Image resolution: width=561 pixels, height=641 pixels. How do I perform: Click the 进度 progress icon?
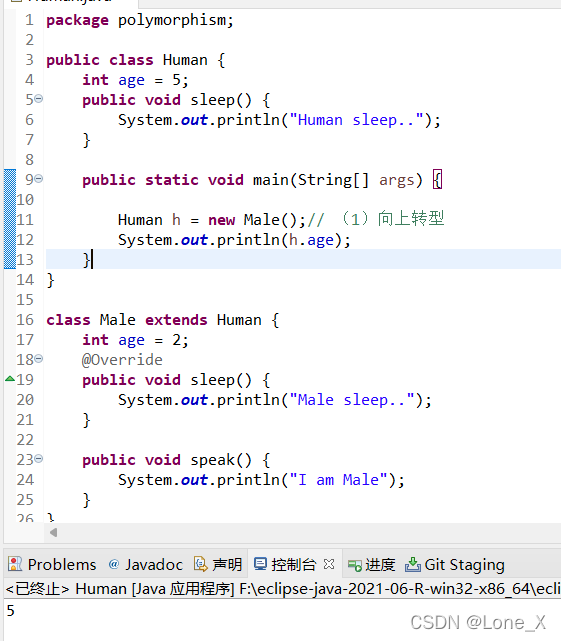pos(355,565)
